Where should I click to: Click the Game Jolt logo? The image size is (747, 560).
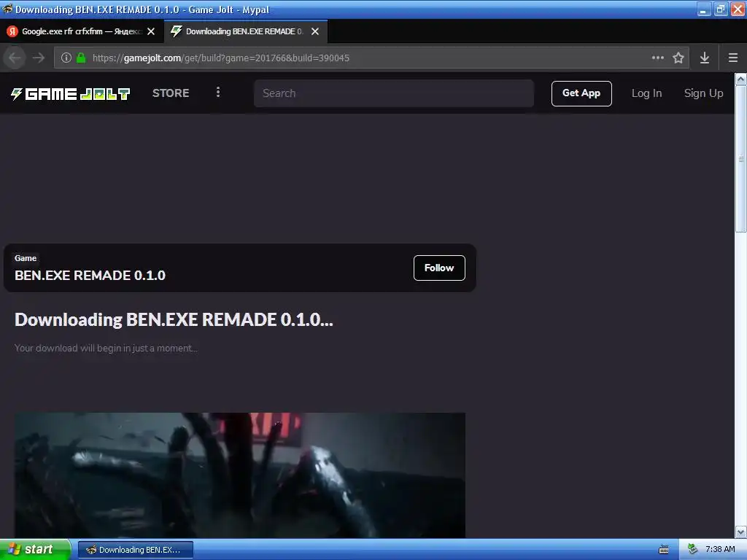point(71,93)
